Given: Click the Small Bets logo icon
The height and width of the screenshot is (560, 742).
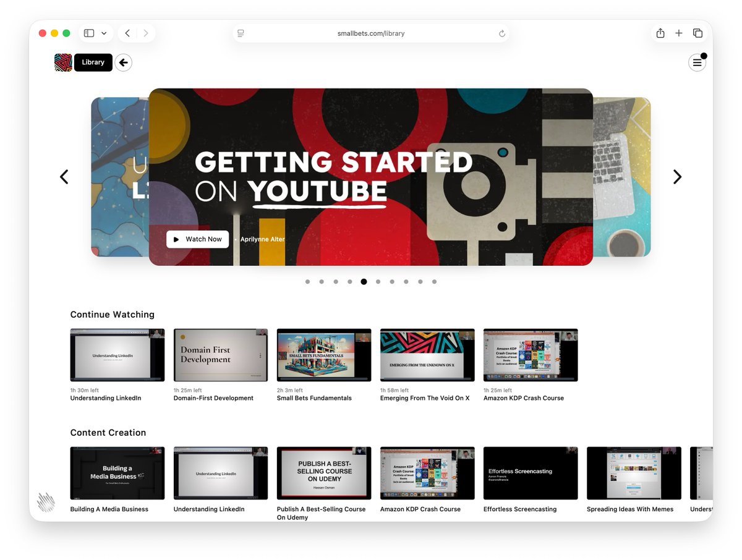Looking at the screenshot, I should (x=63, y=62).
